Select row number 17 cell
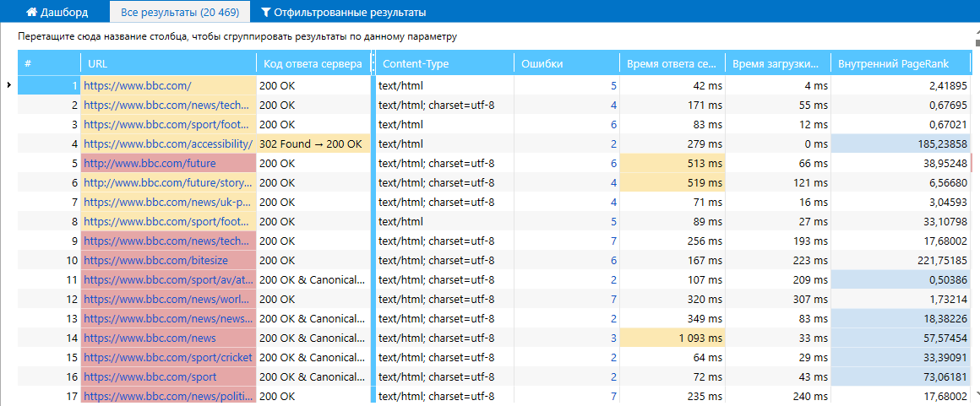 [49, 396]
